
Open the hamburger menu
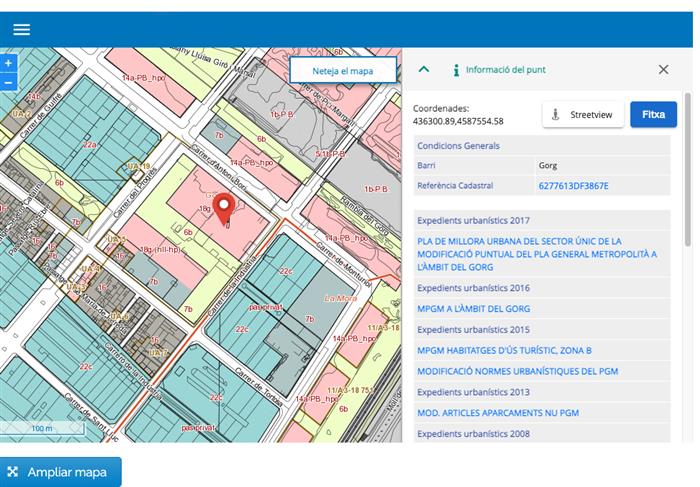(21, 29)
